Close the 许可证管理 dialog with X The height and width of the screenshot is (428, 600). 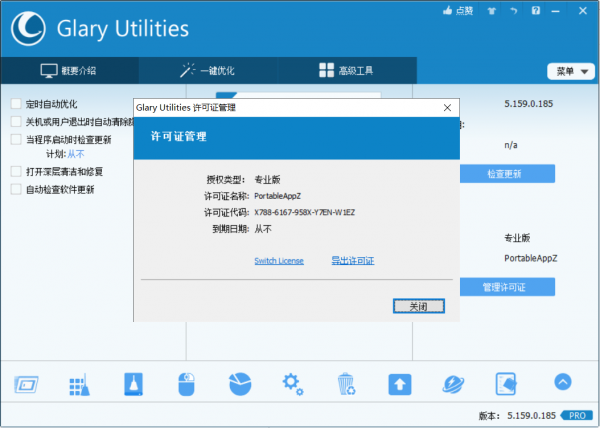(447, 108)
